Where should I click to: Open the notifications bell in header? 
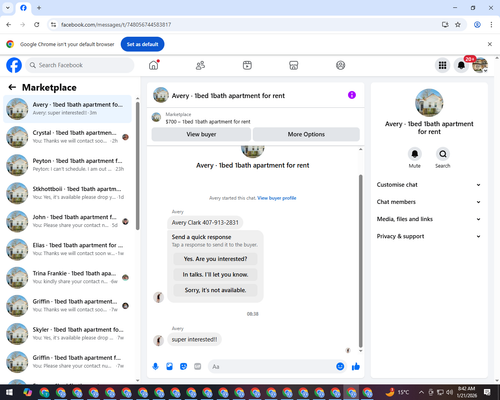pos(461,65)
